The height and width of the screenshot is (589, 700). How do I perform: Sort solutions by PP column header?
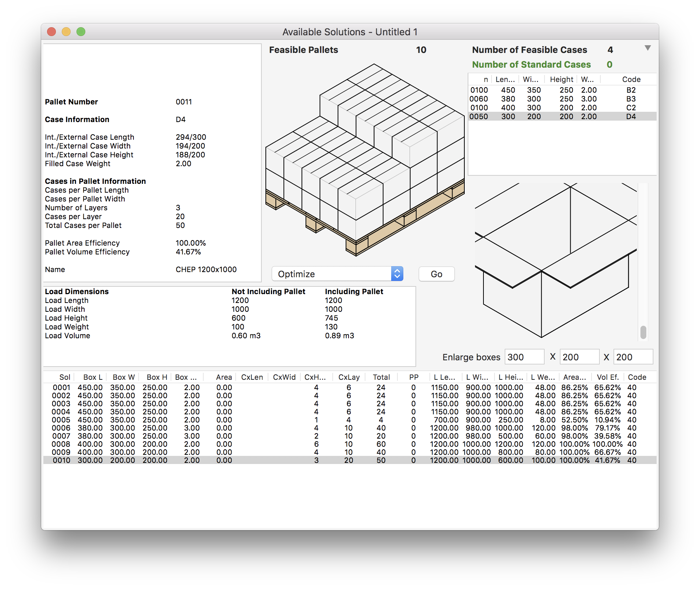point(414,377)
